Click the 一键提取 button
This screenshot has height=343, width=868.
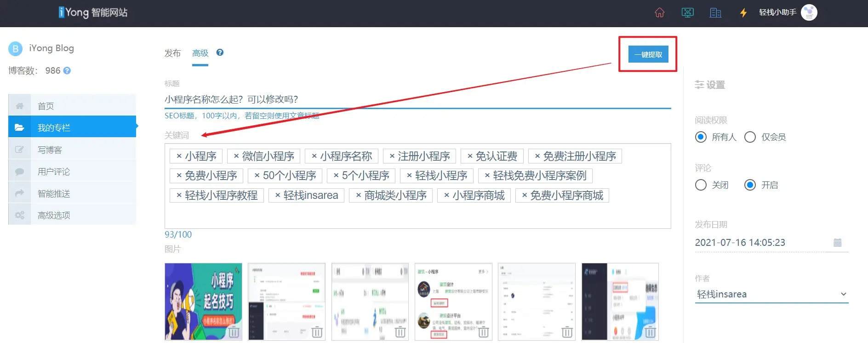[x=648, y=54]
